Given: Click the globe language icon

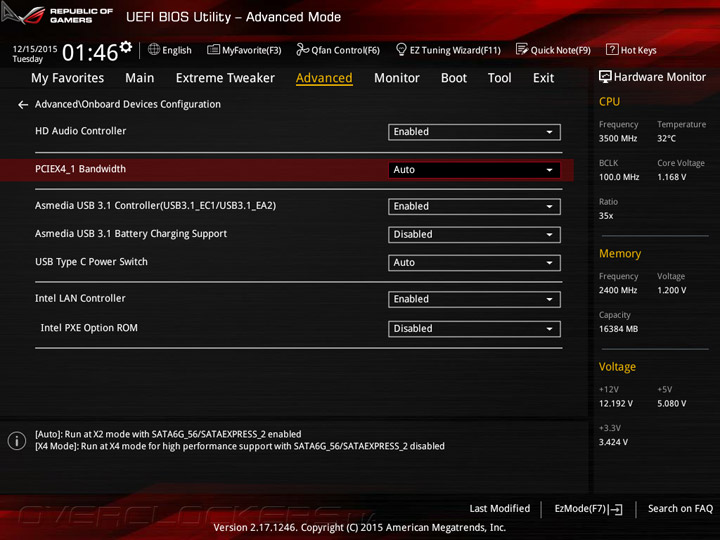Looking at the screenshot, I should [x=154, y=50].
